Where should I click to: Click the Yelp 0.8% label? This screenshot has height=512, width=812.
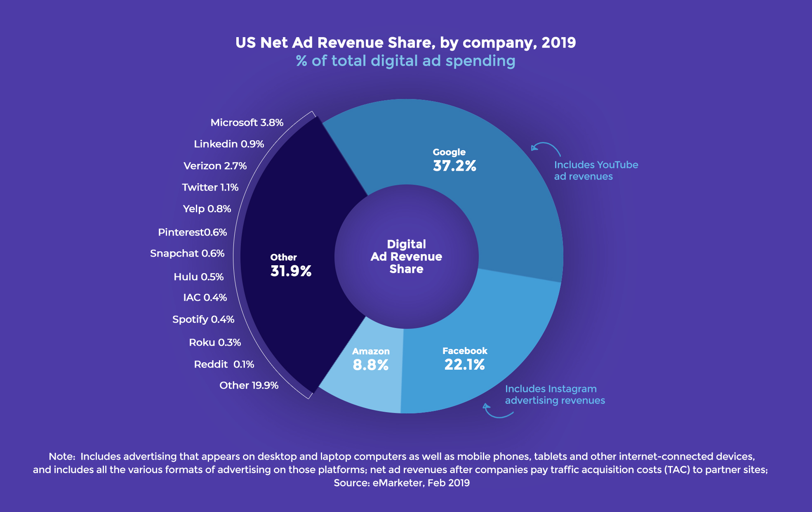tap(207, 209)
